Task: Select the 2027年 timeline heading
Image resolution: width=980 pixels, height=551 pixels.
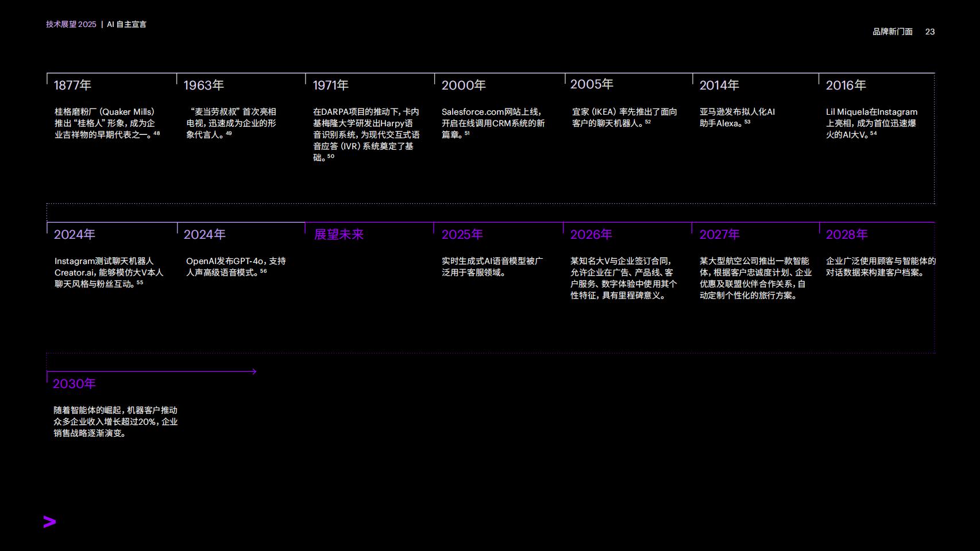Action: tap(719, 234)
